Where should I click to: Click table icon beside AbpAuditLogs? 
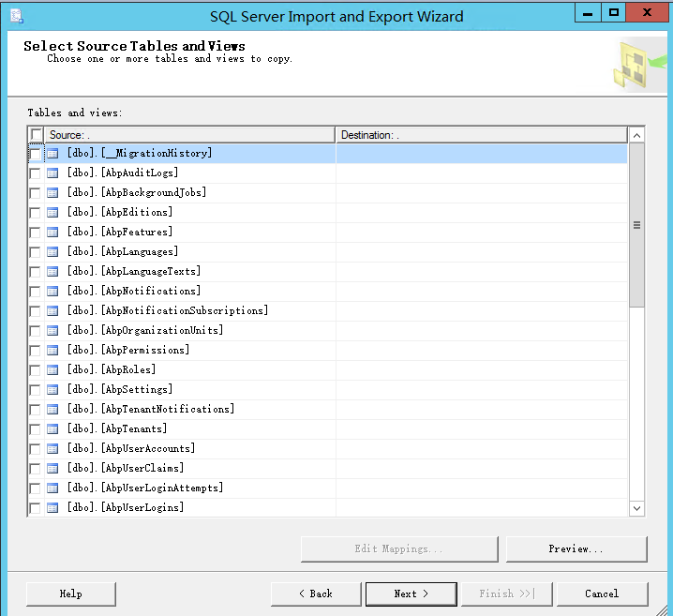click(52, 173)
